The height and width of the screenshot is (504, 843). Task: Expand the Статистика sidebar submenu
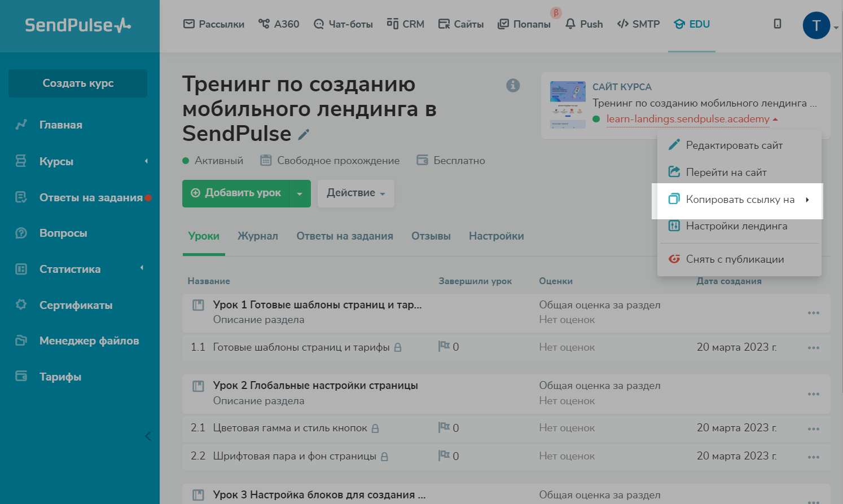(x=142, y=268)
